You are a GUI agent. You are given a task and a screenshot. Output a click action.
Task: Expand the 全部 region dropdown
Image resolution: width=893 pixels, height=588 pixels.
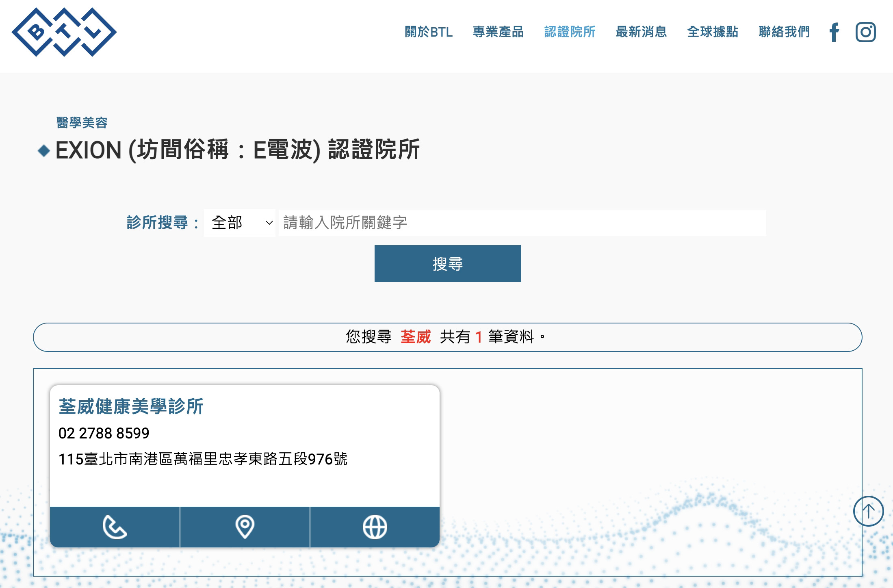click(x=240, y=223)
